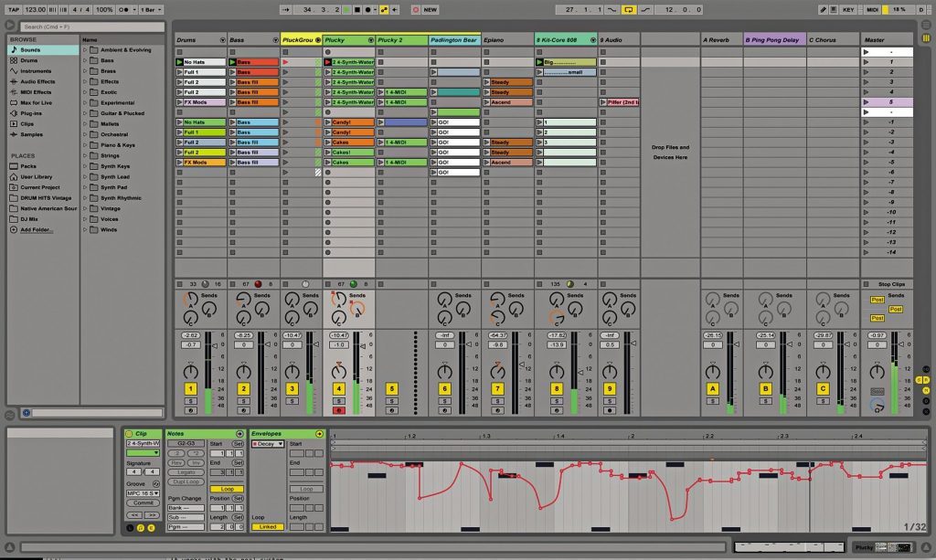Expand the Ambient & Evolving folder

(85, 50)
